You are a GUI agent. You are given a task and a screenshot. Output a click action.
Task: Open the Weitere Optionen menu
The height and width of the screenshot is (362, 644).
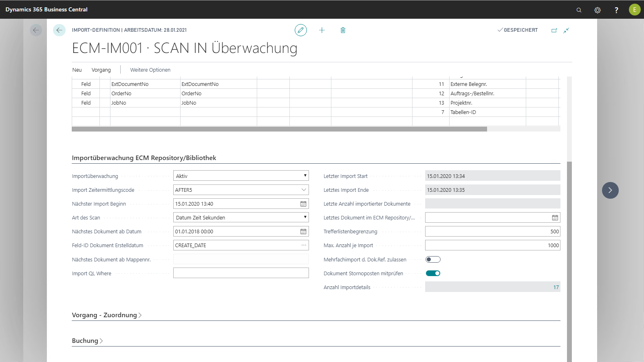150,70
